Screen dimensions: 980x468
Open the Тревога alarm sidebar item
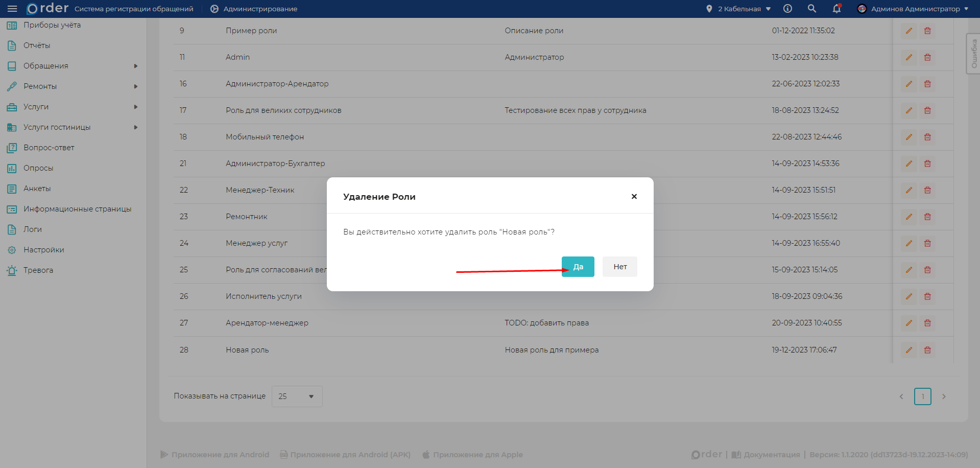click(38, 270)
